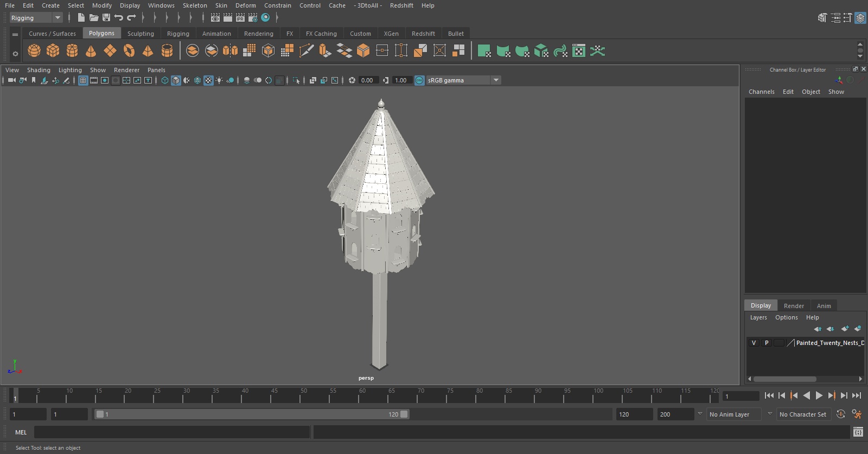Image resolution: width=868 pixels, height=454 pixels.
Task: Switch to the Sculpting shelf tab
Action: (141, 34)
